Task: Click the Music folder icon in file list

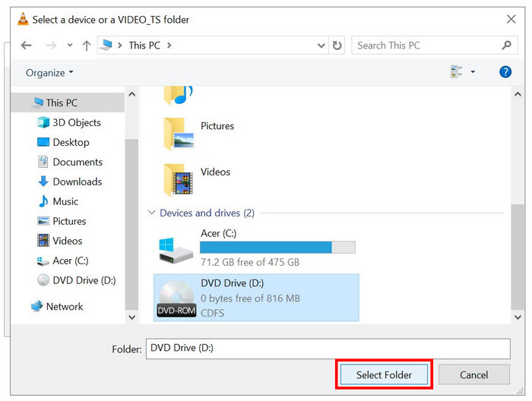Action: point(177,95)
